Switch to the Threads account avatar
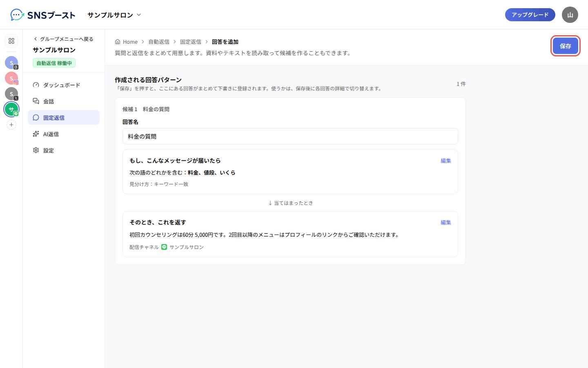The image size is (588, 368). [x=11, y=63]
